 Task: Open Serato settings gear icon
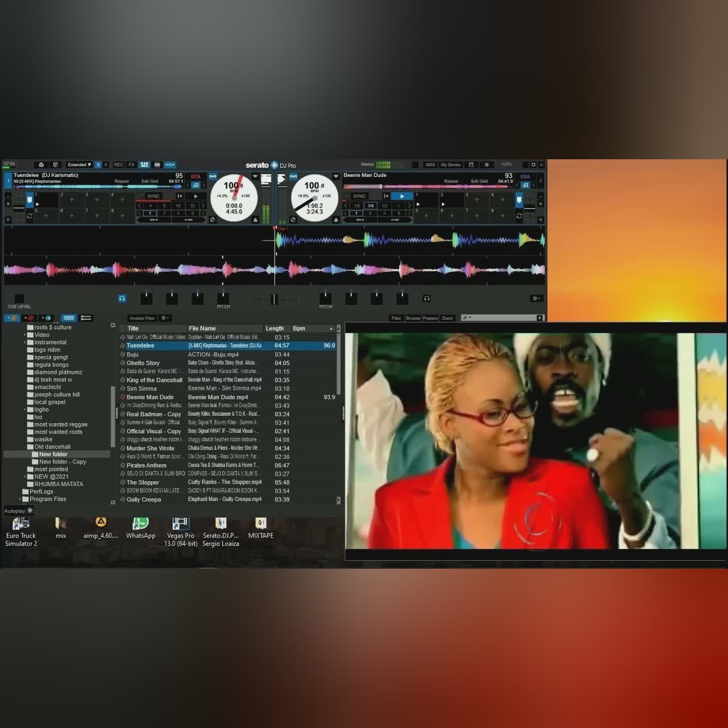point(486,165)
